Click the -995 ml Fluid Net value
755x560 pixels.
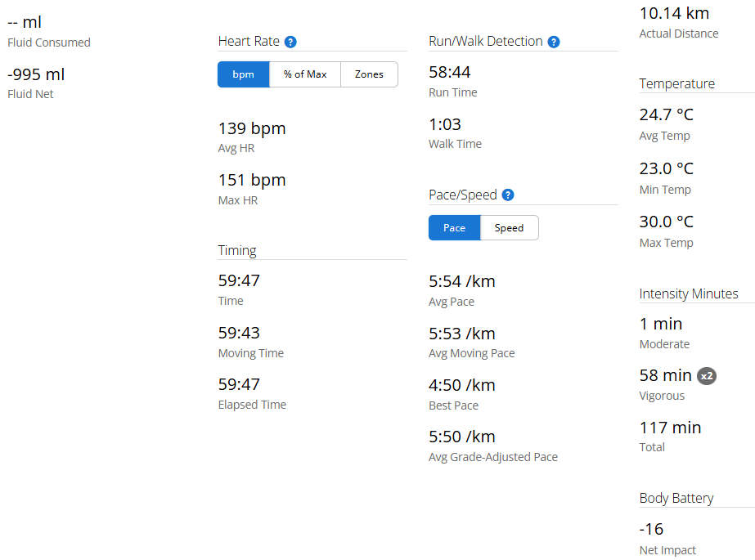coord(36,75)
